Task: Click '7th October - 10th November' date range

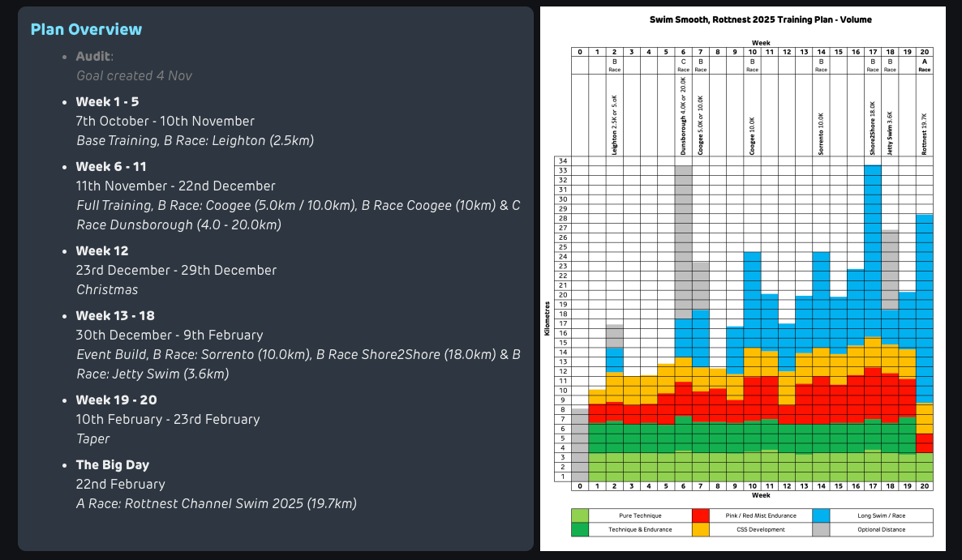Action: pos(165,122)
